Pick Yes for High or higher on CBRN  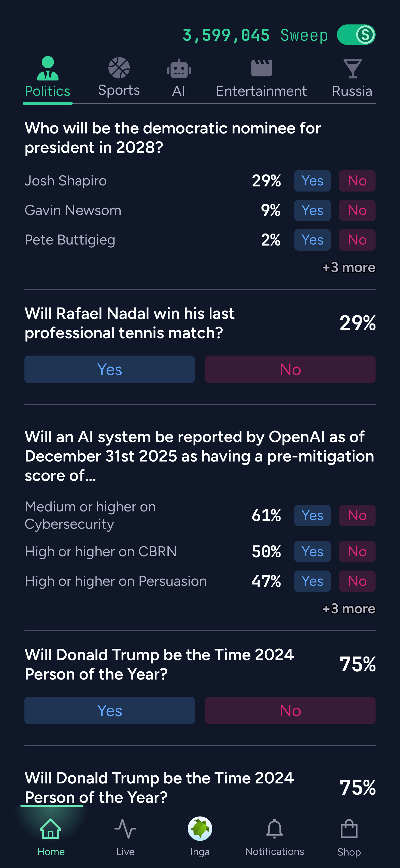(312, 552)
